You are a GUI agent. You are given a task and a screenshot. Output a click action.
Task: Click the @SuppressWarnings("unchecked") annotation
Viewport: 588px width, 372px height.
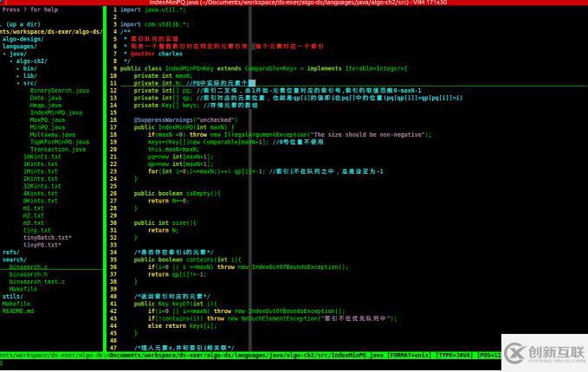coord(185,120)
